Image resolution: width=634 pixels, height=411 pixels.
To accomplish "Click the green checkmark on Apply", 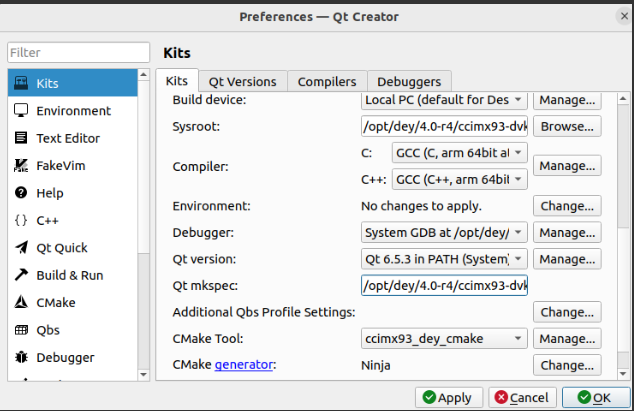I will point(429,397).
